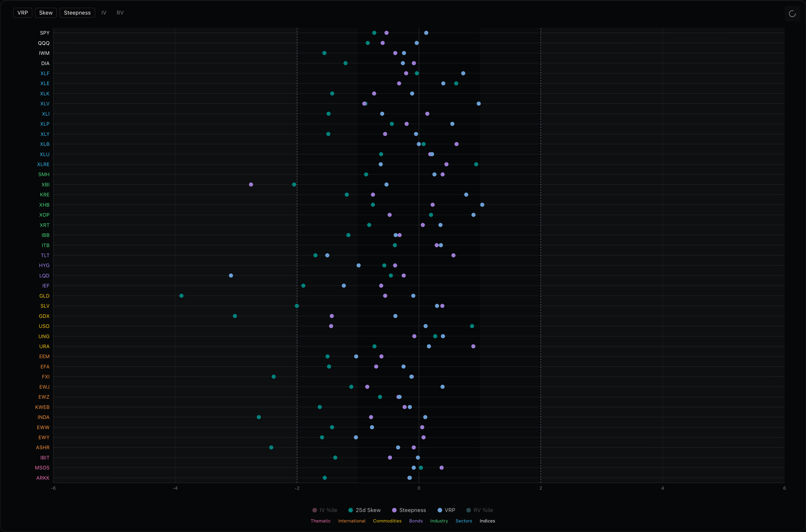806x532 pixels.
Task: Click the Indices category label
Action: click(x=487, y=521)
